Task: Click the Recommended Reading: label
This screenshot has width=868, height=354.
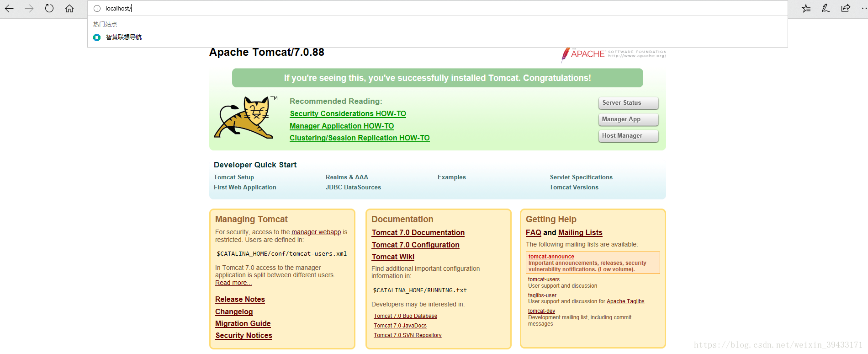Action: click(336, 102)
